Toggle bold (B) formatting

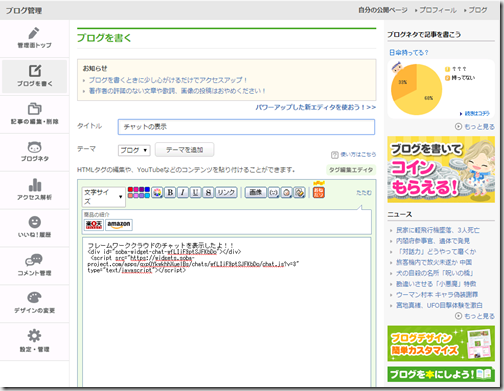click(170, 192)
